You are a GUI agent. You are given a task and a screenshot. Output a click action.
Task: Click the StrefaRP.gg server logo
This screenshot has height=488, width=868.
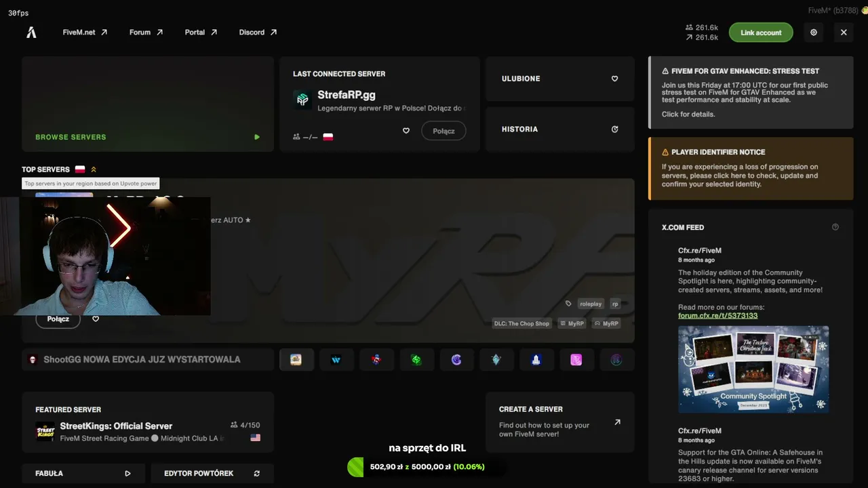click(x=302, y=100)
